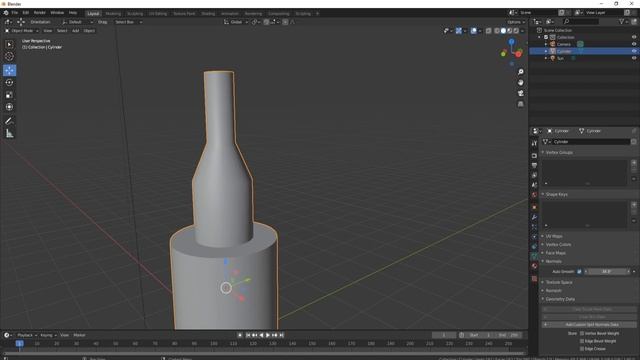
Task: Open the Output properties tab icon
Action: [534, 165]
